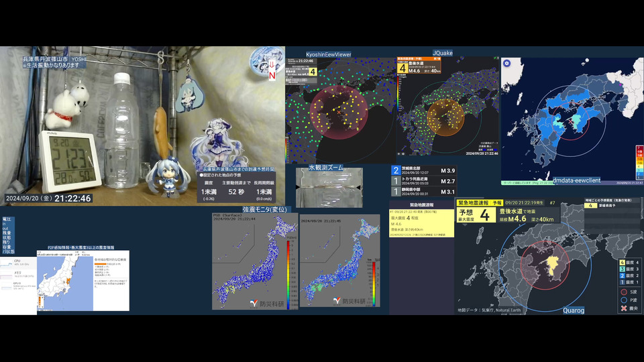The width and height of the screenshot is (644, 362).
Task: Click the 深さ40km value in Quarog
Action: click(x=542, y=220)
